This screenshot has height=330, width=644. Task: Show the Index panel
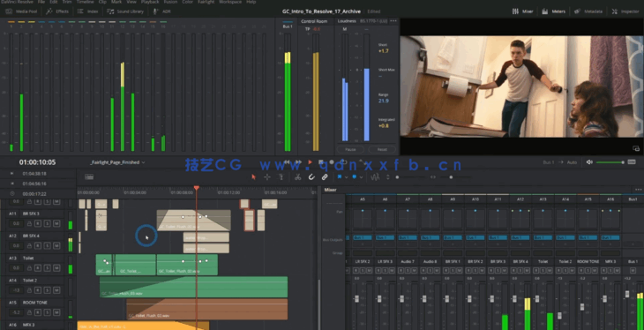88,11
